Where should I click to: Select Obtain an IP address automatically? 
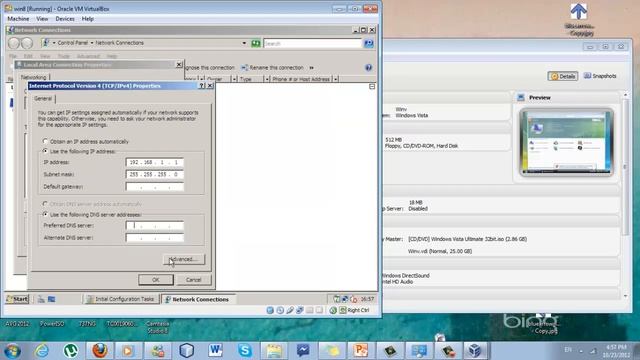pos(86,141)
